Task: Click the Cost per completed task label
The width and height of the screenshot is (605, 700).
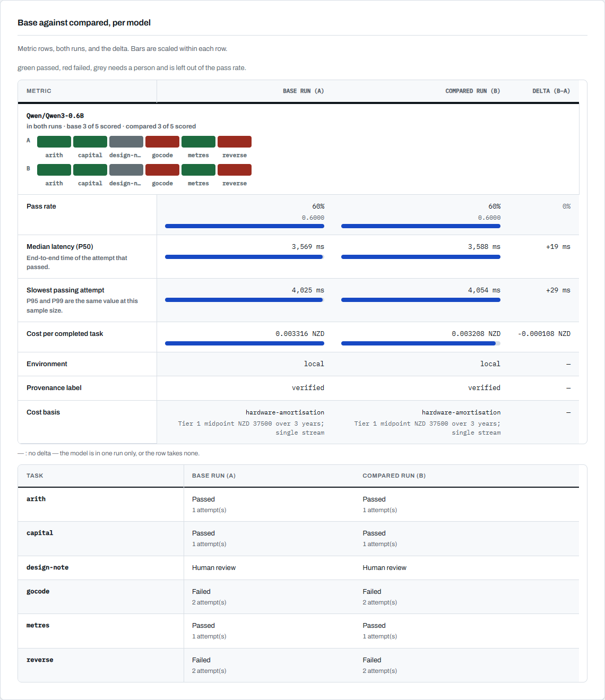Action: pyautogui.click(x=65, y=334)
